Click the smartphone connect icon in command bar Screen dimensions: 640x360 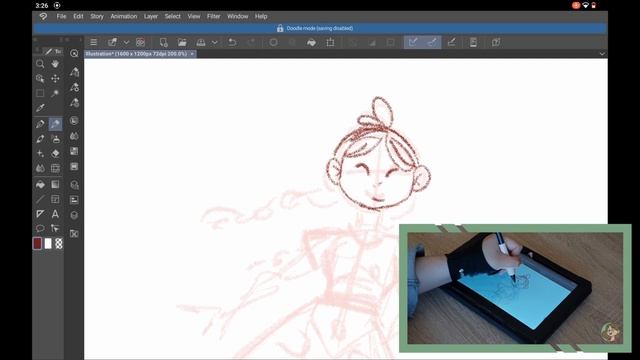[473, 42]
